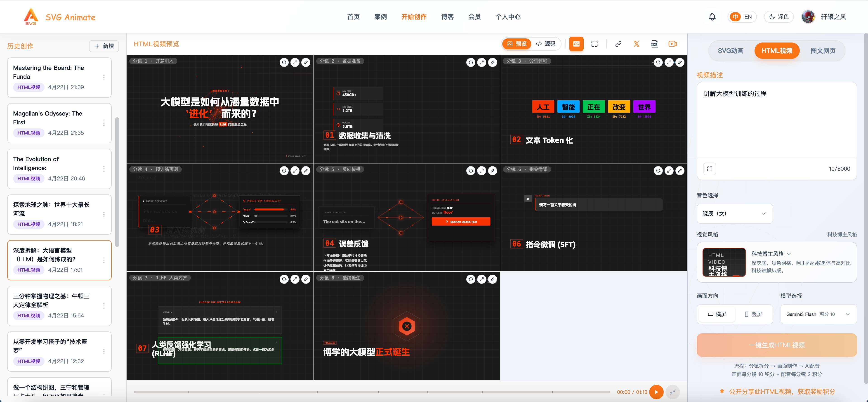
Task: Choose 竖屏 portrait orientation
Action: (753, 314)
